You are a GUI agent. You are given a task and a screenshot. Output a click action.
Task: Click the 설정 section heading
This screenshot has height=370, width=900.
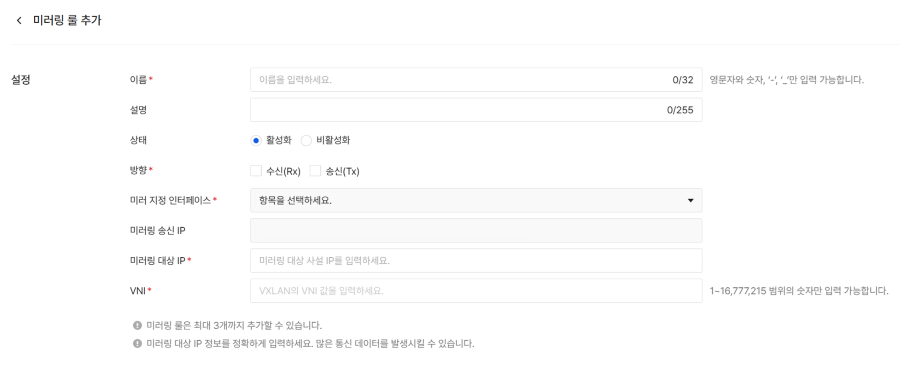tap(21, 80)
